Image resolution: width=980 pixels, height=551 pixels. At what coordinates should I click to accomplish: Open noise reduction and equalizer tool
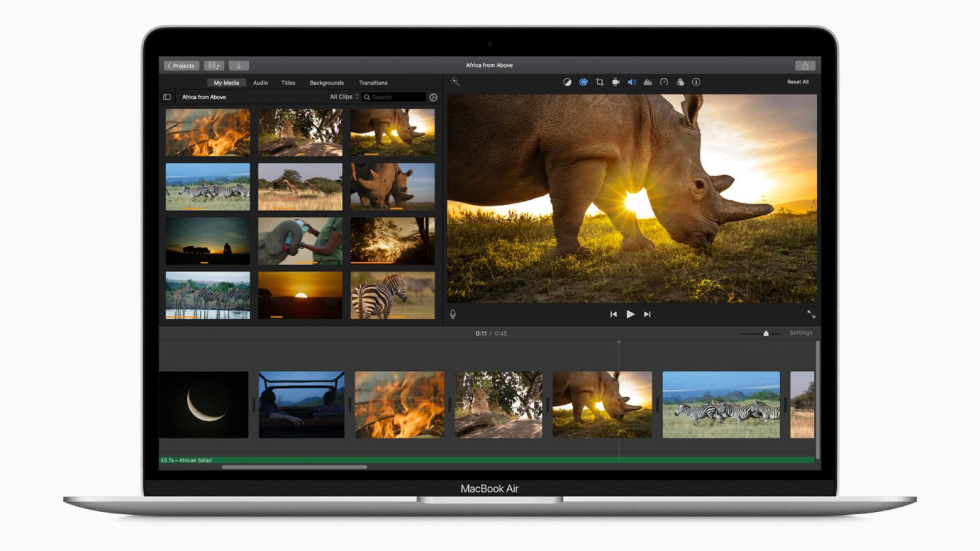click(x=647, y=82)
